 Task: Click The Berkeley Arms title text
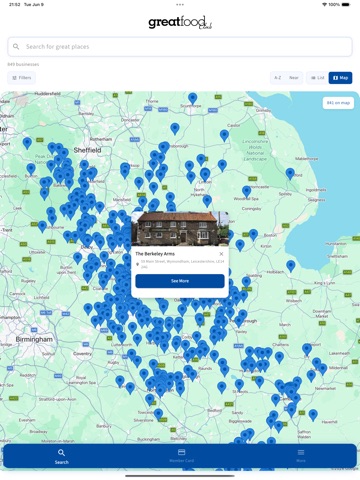155,254
